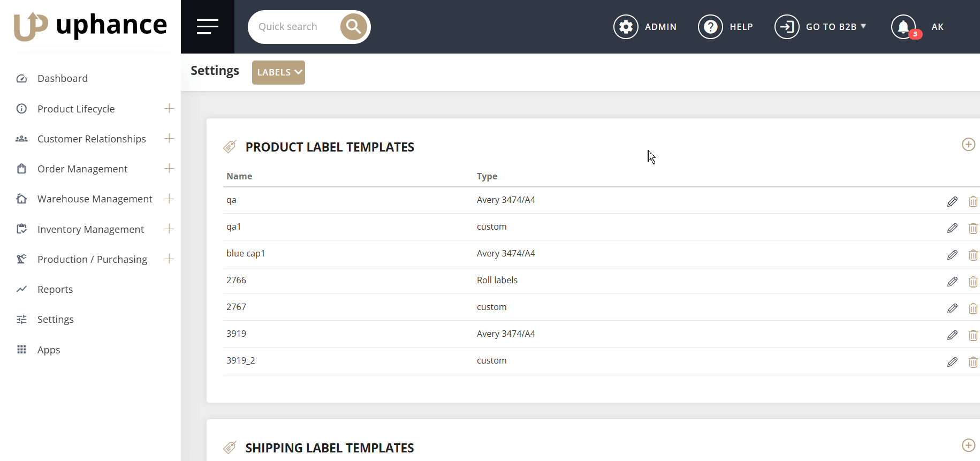Click the AK user profile link
Screen dimensions: 980x461
[937, 27]
